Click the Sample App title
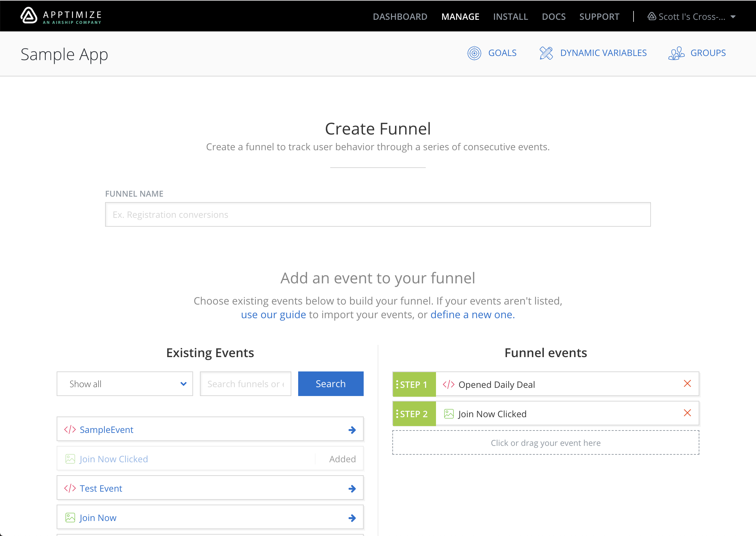Image resolution: width=756 pixels, height=536 pixels. point(64,55)
